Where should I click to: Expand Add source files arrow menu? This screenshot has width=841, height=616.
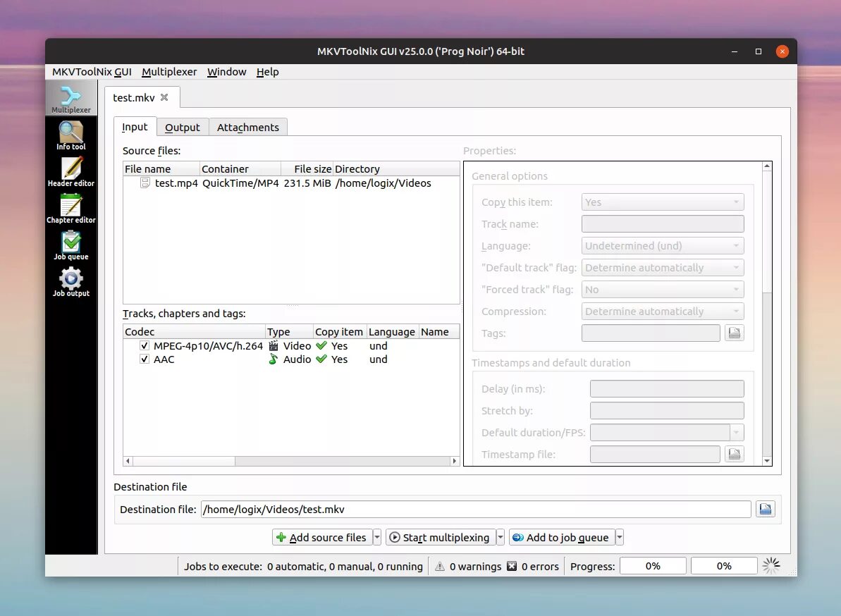pos(377,537)
